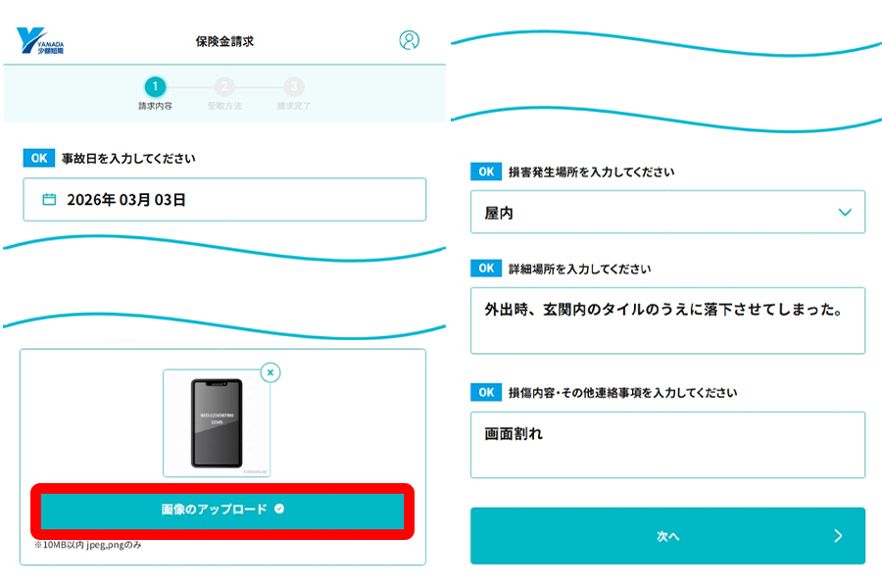Click the OK badge next to 損害発生場所
This screenshot has width=882, height=588.
coord(486,171)
